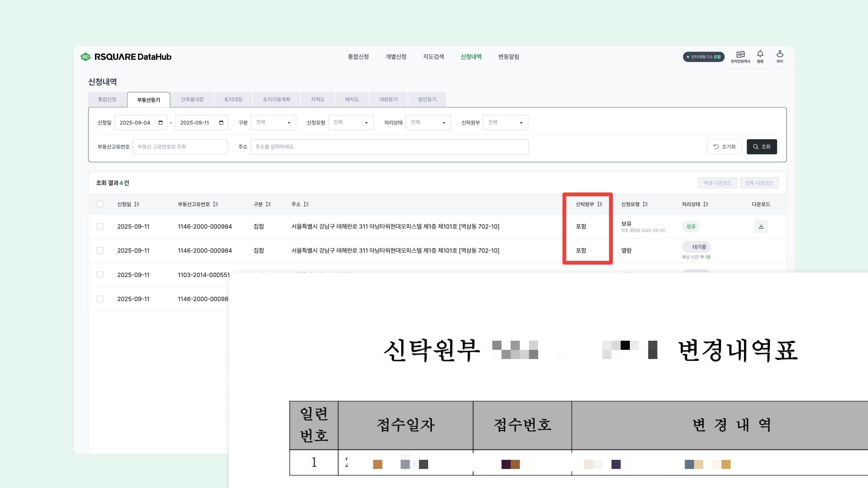Click the download icon in first row

click(x=761, y=226)
